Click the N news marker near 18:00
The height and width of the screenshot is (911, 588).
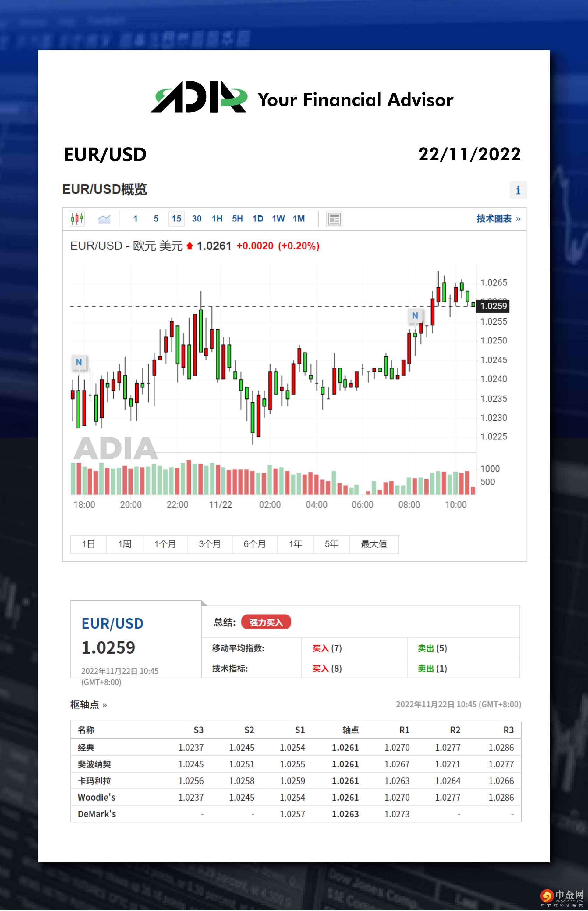click(x=79, y=362)
